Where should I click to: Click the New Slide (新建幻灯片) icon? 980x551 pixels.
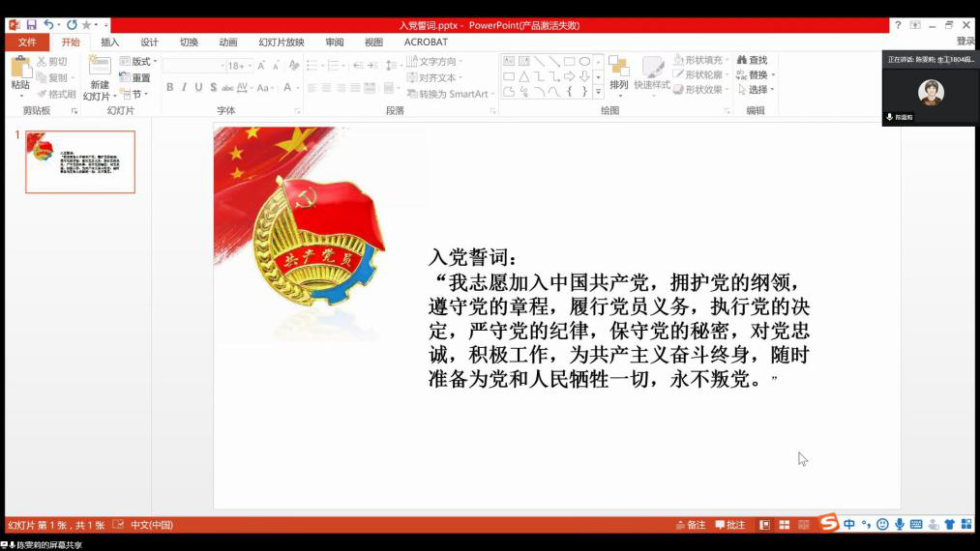coord(100,66)
